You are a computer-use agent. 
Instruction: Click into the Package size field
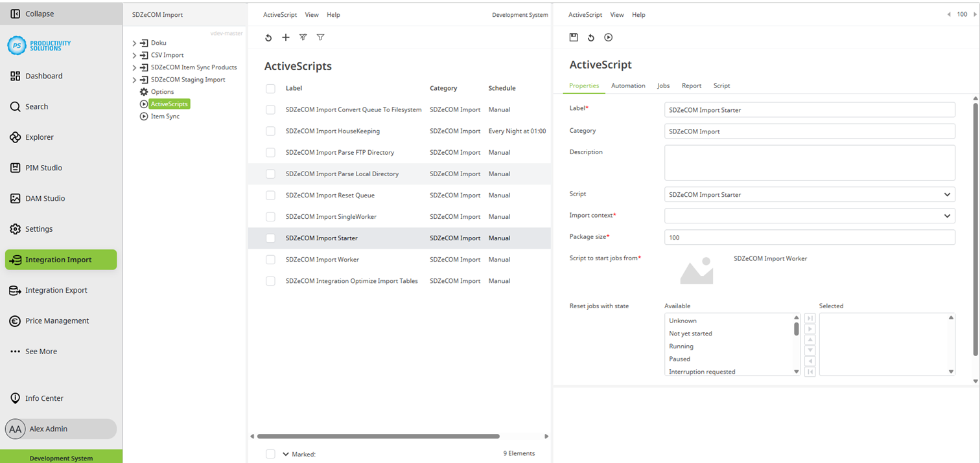click(810, 237)
